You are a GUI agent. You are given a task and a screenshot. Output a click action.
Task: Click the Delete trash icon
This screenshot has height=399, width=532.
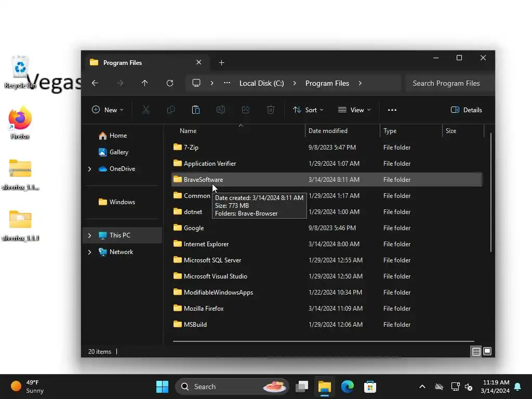click(270, 110)
